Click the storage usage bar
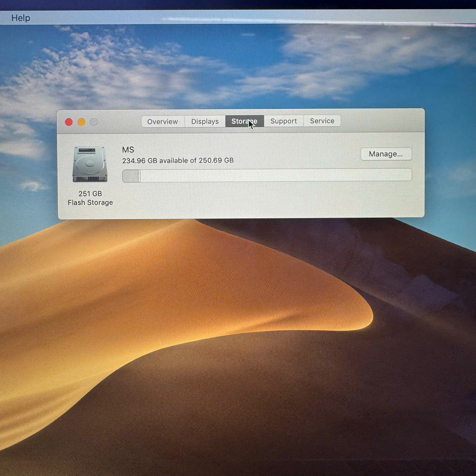Screen dimensions: 476x476 coord(267,175)
